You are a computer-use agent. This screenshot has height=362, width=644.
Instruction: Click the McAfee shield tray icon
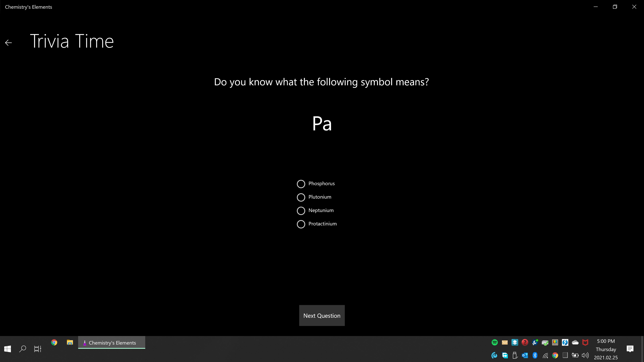(585, 342)
